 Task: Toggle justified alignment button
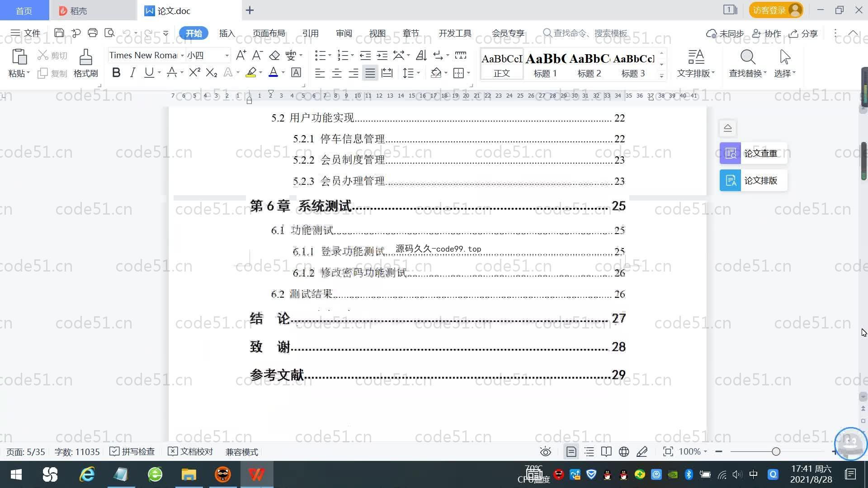tap(370, 73)
